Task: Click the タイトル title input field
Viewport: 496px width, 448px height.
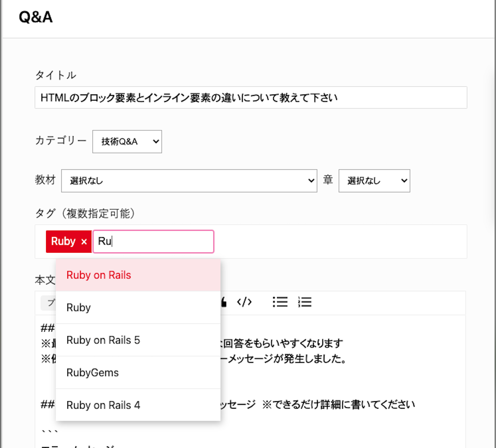Action: click(250, 97)
